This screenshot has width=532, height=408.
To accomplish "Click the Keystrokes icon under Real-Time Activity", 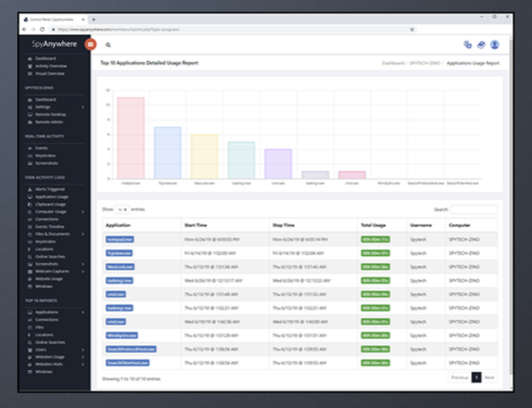I will 30,156.
